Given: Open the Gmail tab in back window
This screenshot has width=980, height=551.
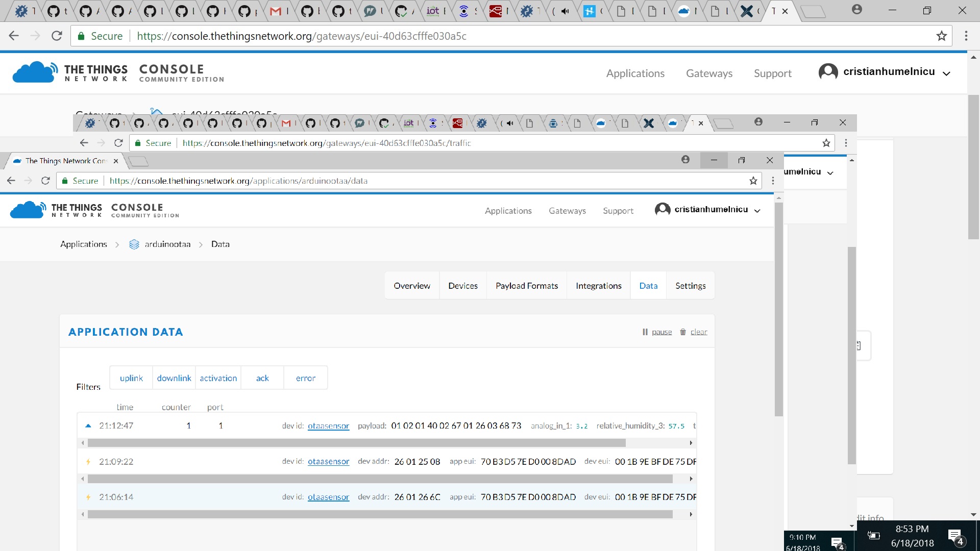Looking at the screenshot, I should (276, 11).
